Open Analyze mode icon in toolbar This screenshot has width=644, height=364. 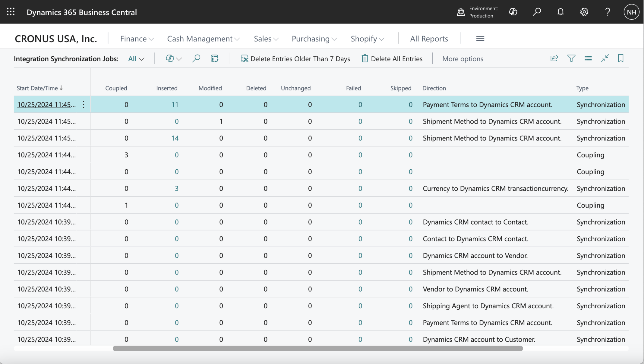214,58
